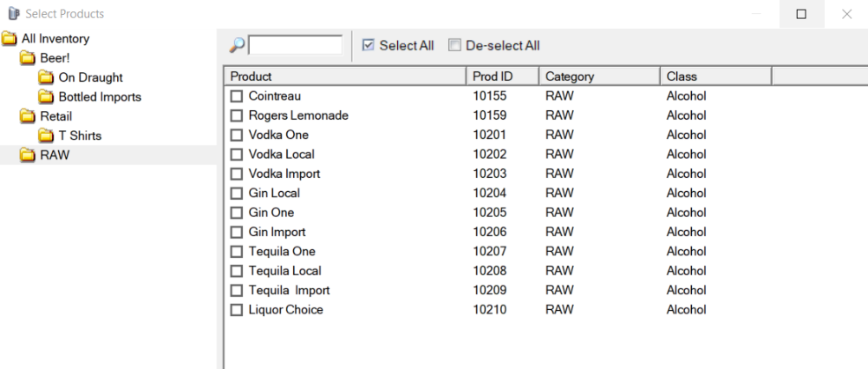Check the Vodka Local product box
This screenshot has width=868, height=369.
coord(237,155)
